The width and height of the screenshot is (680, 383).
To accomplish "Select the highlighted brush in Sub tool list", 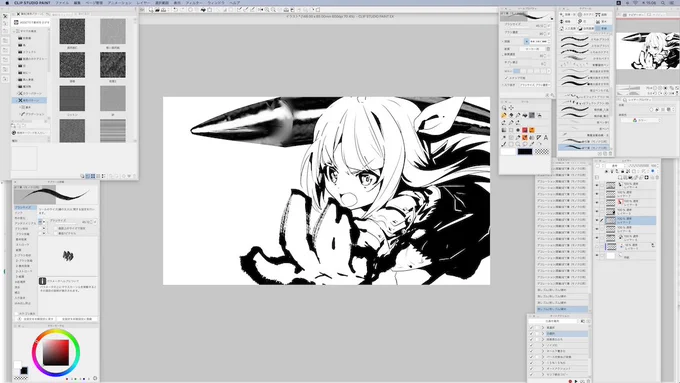I will [585, 147].
